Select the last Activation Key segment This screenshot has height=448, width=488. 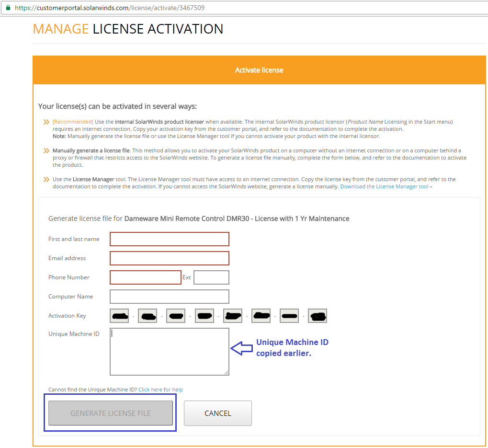point(318,315)
